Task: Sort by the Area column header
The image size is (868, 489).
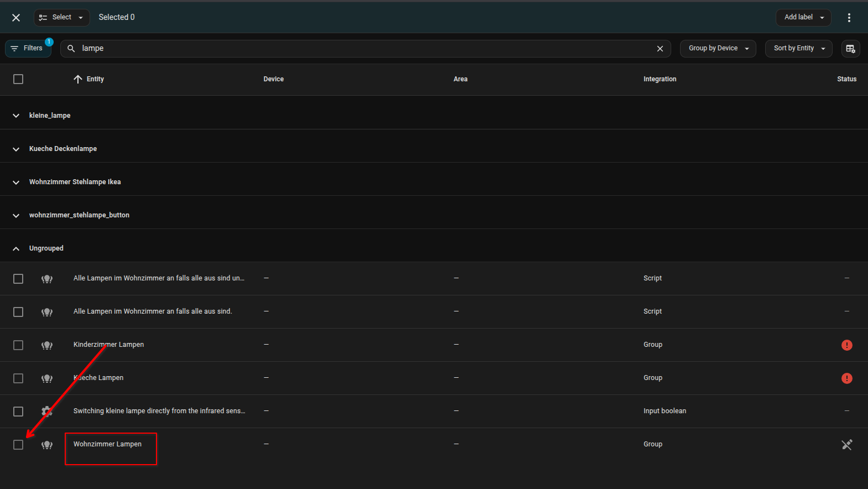Action: coord(461,79)
